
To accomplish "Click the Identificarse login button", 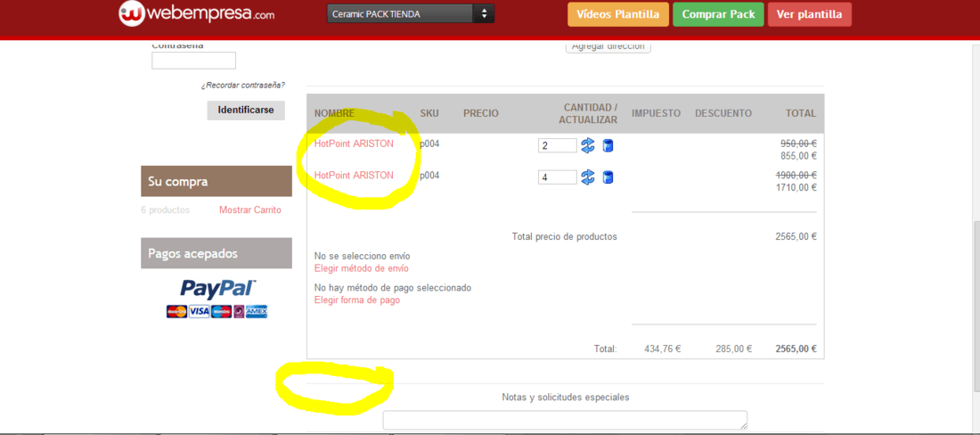I will [246, 110].
